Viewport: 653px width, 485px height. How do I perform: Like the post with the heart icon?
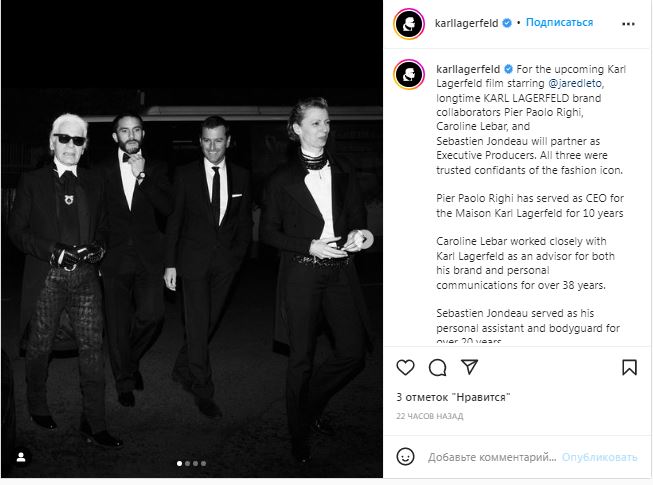coord(405,367)
